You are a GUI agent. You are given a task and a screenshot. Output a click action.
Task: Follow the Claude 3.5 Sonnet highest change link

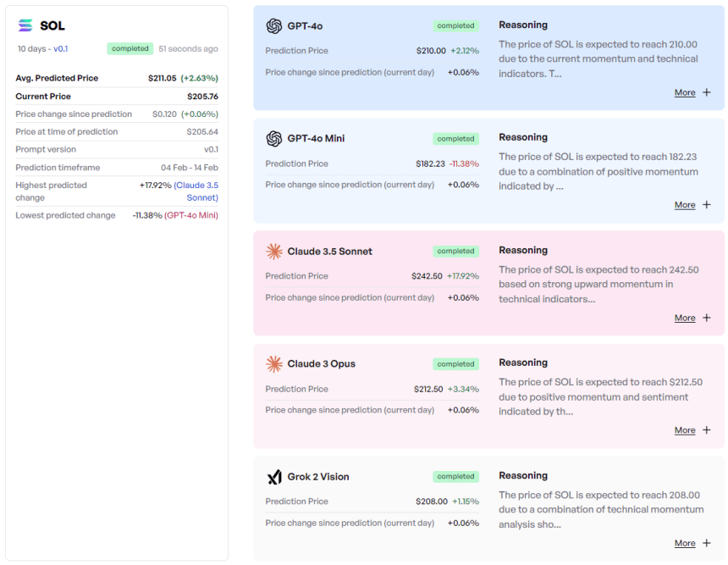pyautogui.click(x=196, y=191)
